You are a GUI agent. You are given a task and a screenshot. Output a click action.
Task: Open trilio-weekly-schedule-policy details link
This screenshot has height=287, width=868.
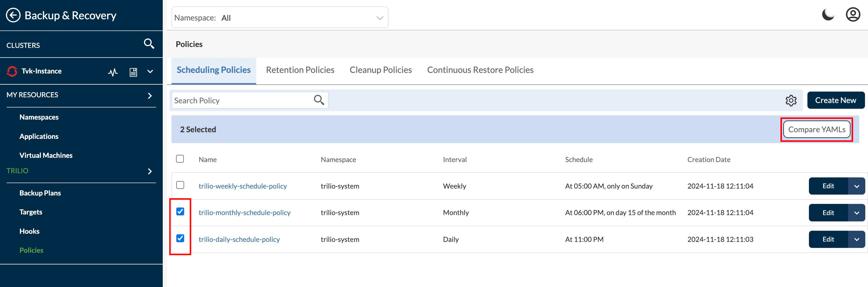coord(242,186)
